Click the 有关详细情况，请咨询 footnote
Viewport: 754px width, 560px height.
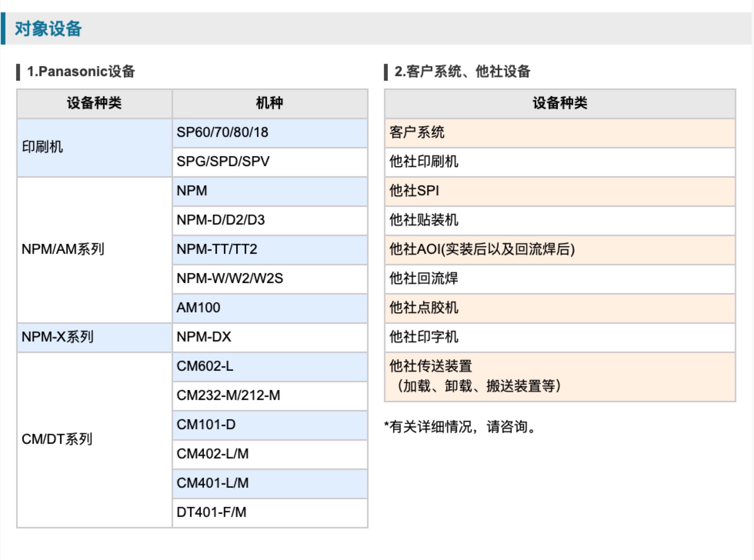click(x=460, y=427)
